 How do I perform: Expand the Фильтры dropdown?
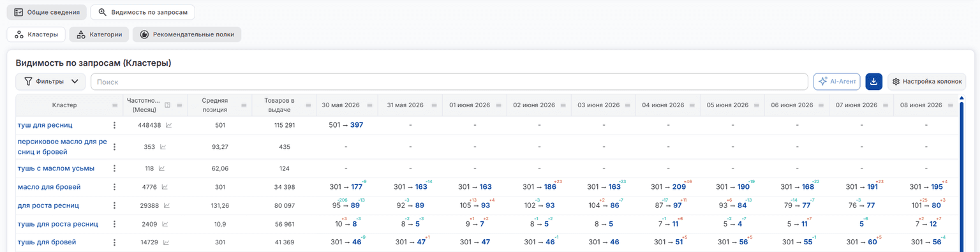coord(51,82)
